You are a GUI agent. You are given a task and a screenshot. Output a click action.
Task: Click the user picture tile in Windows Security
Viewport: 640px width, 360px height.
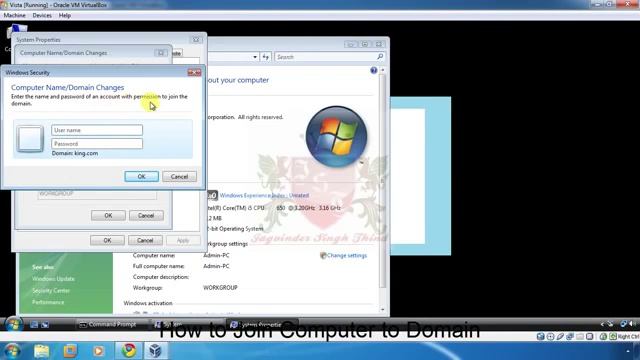tap(30, 139)
